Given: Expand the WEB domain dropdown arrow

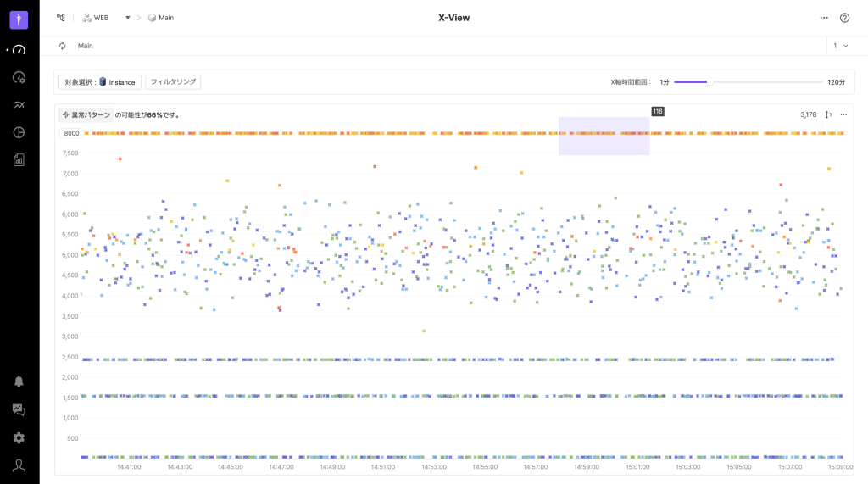Looking at the screenshot, I should 127,18.
